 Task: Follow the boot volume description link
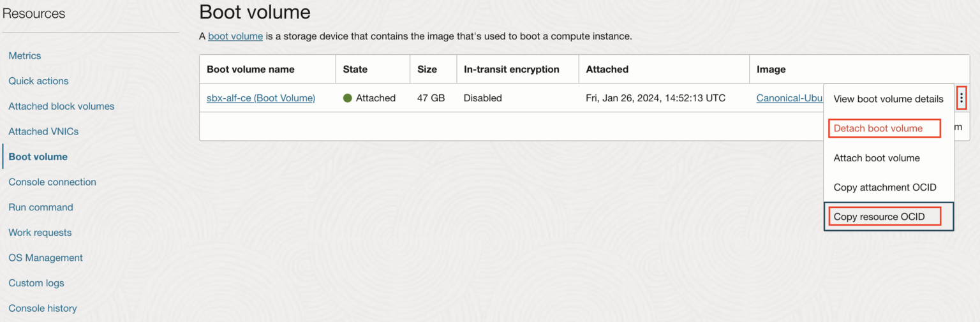tap(235, 36)
